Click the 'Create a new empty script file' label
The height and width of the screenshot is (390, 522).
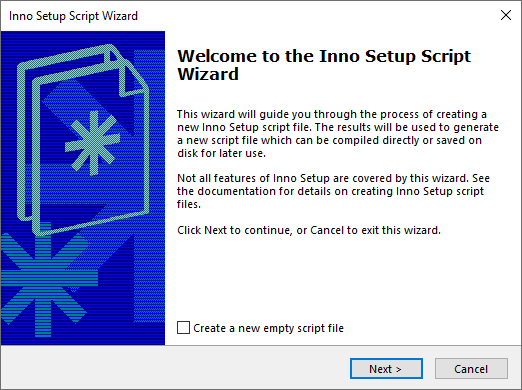click(268, 328)
